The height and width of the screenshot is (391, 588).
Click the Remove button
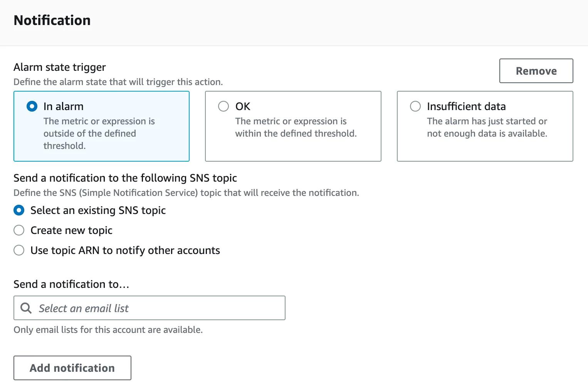(536, 71)
